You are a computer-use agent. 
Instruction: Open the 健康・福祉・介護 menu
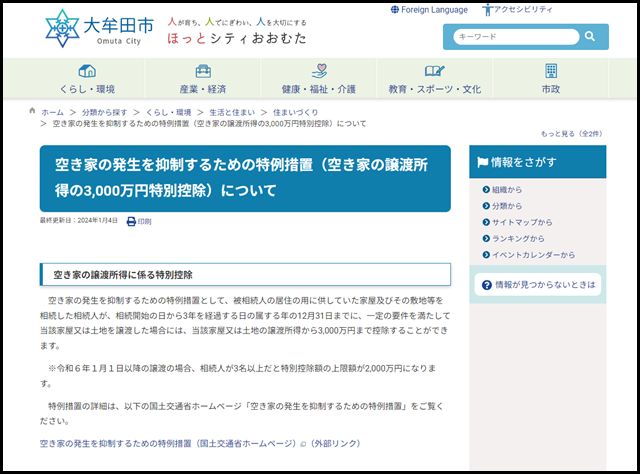tap(319, 78)
